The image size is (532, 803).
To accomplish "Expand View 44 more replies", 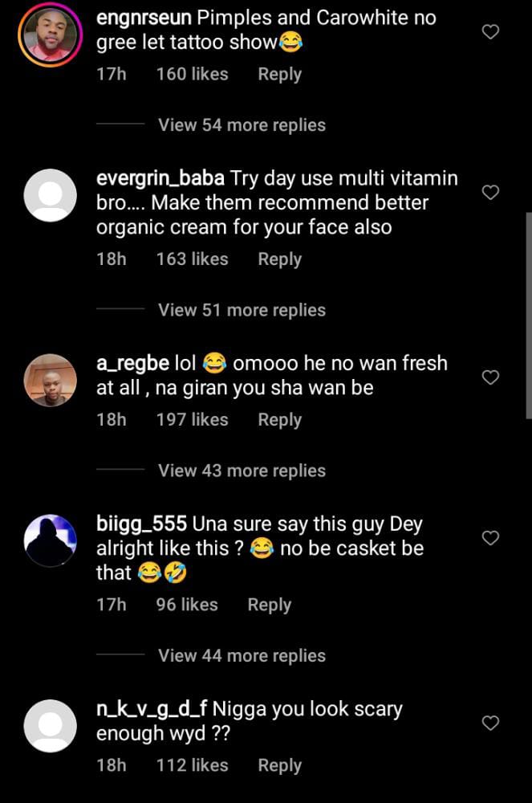I will tap(242, 655).
